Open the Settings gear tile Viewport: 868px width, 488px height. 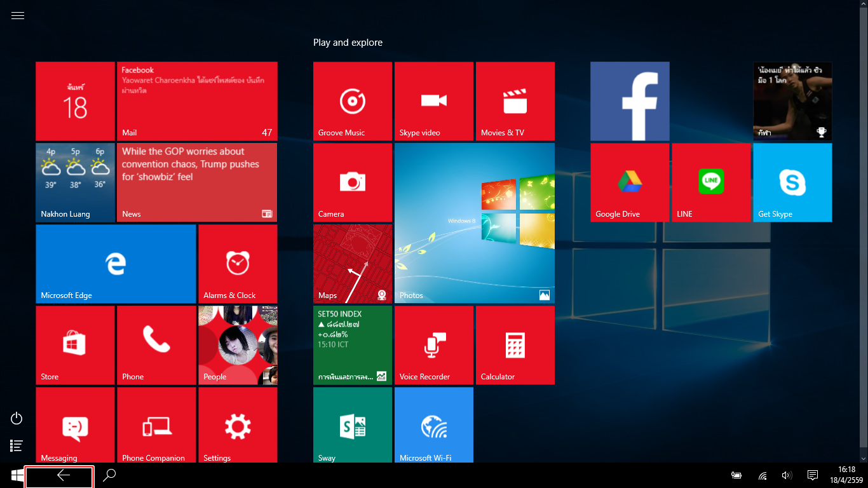pos(238,424)
